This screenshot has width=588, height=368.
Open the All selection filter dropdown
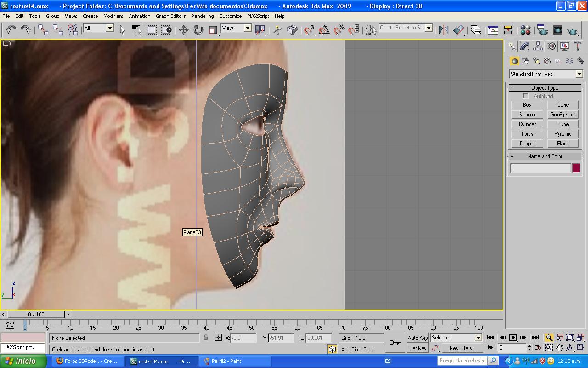tap(98, 28)
